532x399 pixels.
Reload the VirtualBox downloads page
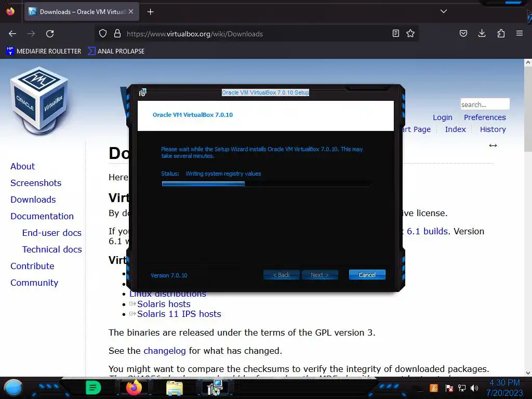click(50, 34)
